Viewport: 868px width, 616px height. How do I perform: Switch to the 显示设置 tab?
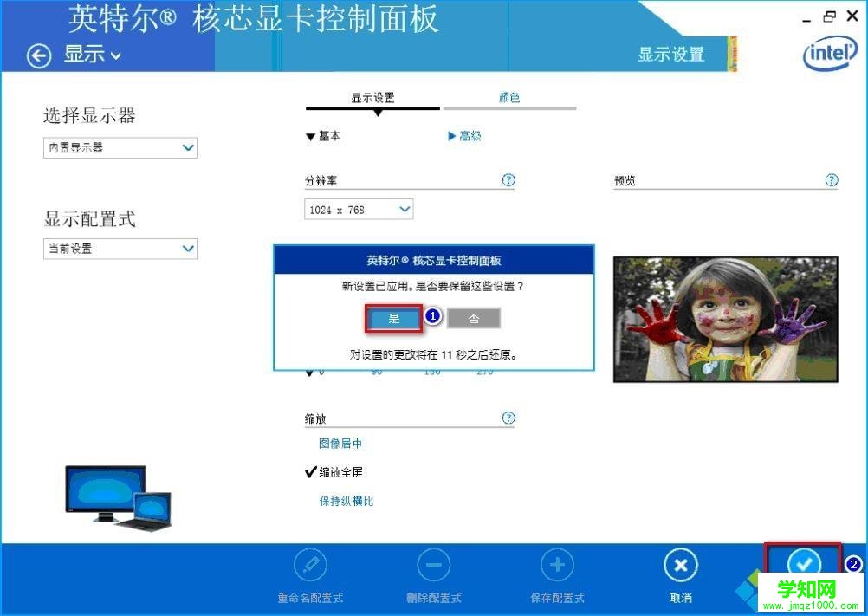click(372, 98)
